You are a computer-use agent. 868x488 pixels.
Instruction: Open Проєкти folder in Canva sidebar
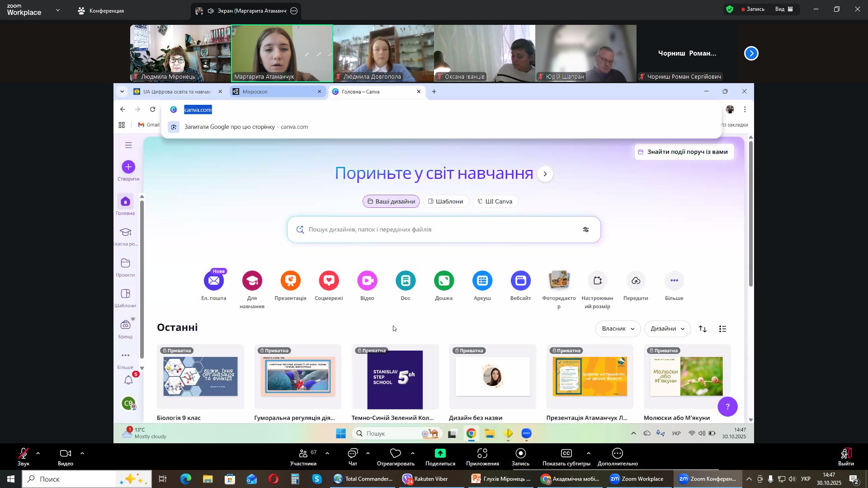(126, 264)
